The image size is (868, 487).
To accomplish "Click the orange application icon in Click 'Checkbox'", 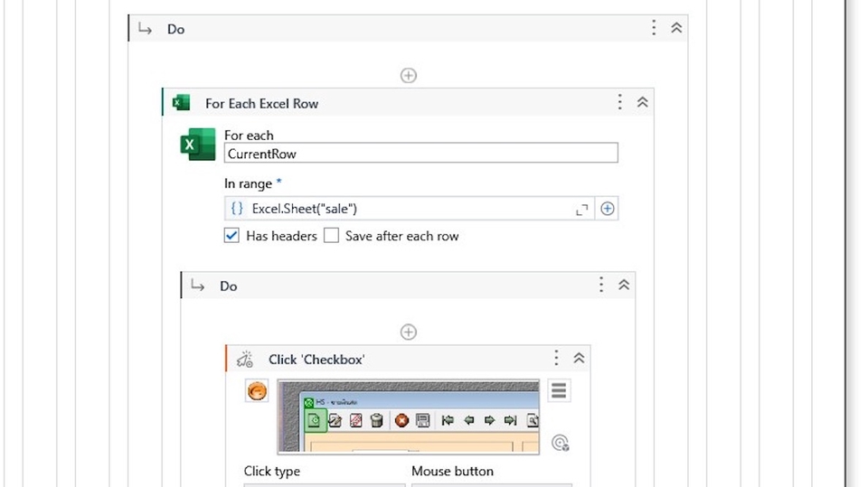I will pyautogui.click(x=258, y=392).
